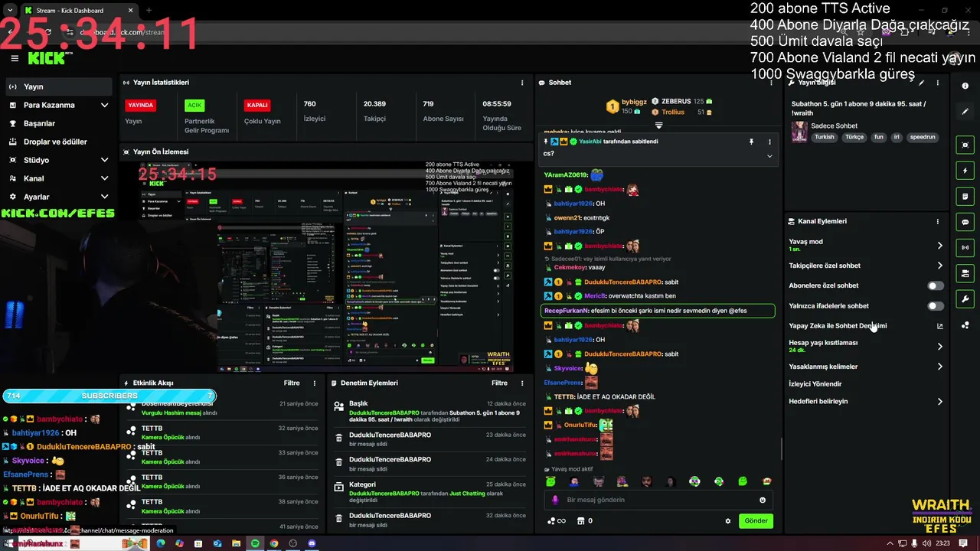Toggle Abonelere özel sohbet switch

tap(936, 285)
